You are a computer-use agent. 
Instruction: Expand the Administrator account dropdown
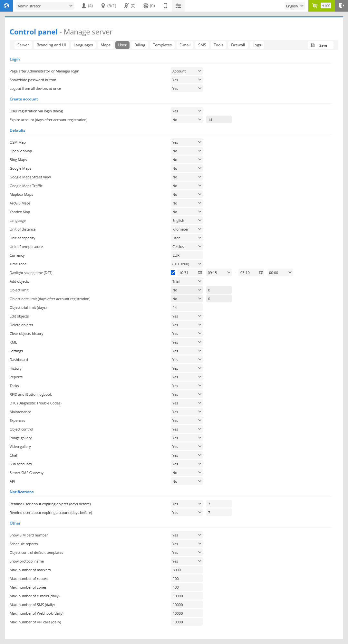[45, 6]
